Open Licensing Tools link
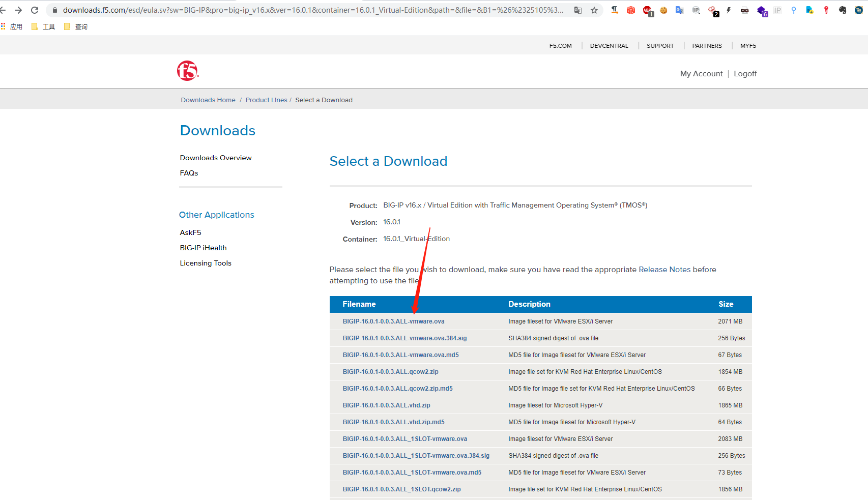Screen dimensions: 868x500 [x=206, y=263]
